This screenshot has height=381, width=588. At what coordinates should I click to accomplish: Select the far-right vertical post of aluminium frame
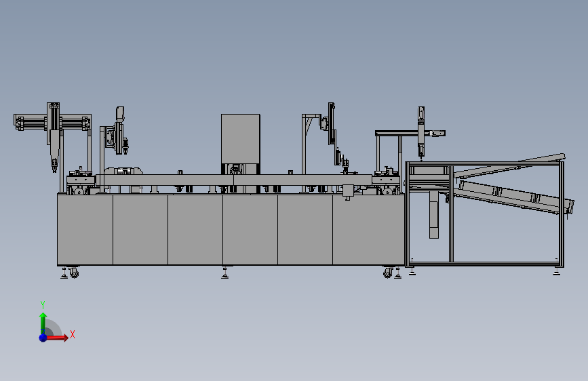tap(562, 214)
